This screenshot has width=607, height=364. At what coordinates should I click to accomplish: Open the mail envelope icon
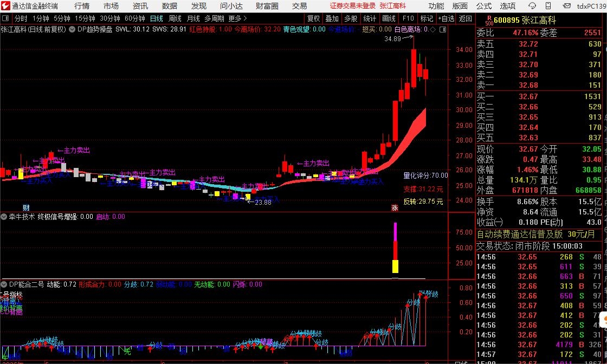tap(566, 6)
